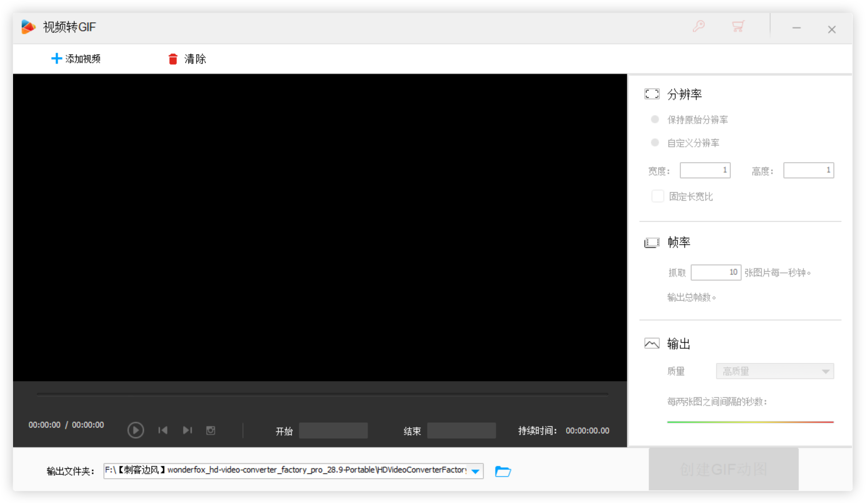Viewport: 868px width, 503px height.
Task: Click the app logo in title bar
Action: 28,27
